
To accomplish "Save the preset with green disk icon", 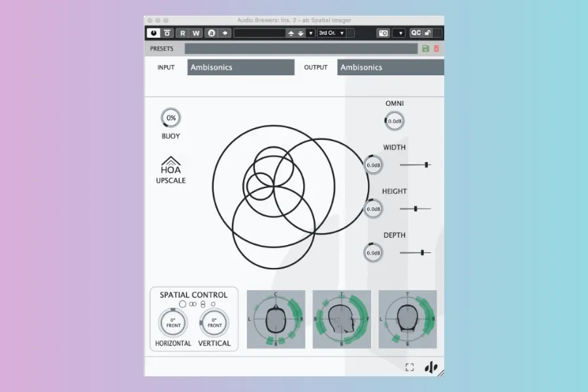I will point(426,48).
